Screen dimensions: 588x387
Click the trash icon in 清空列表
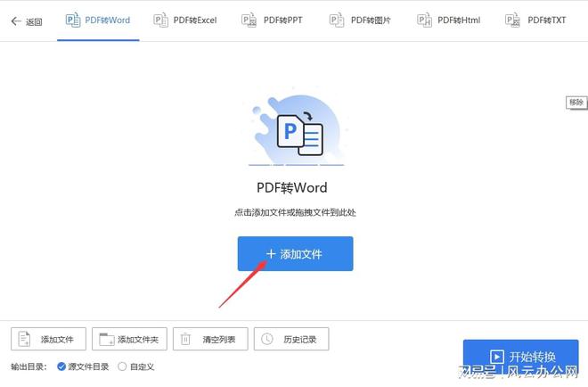coord(185,339)
